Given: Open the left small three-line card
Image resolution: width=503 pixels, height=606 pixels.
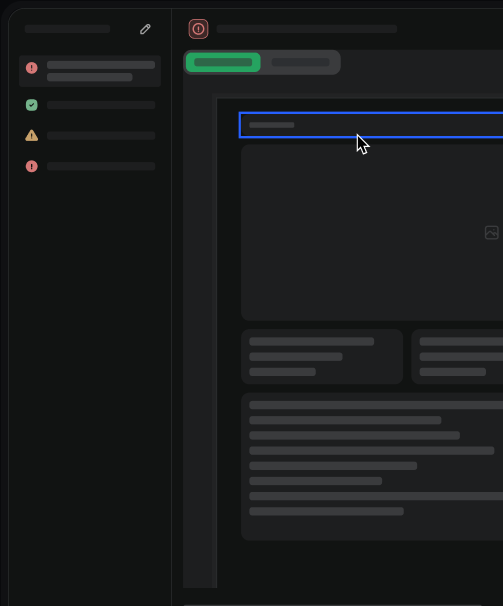Looking at the screenshot, I should click(322, 356).
